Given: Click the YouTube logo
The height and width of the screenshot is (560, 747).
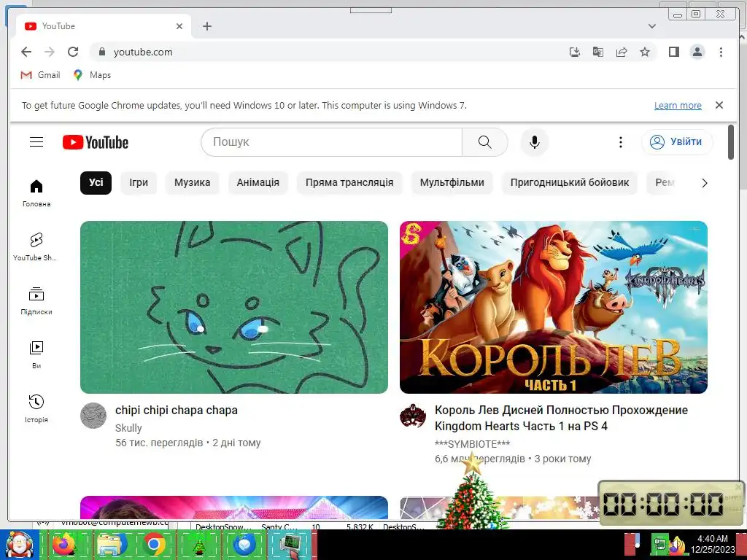Looking at the screenshot, I should (x=96, y=142).
